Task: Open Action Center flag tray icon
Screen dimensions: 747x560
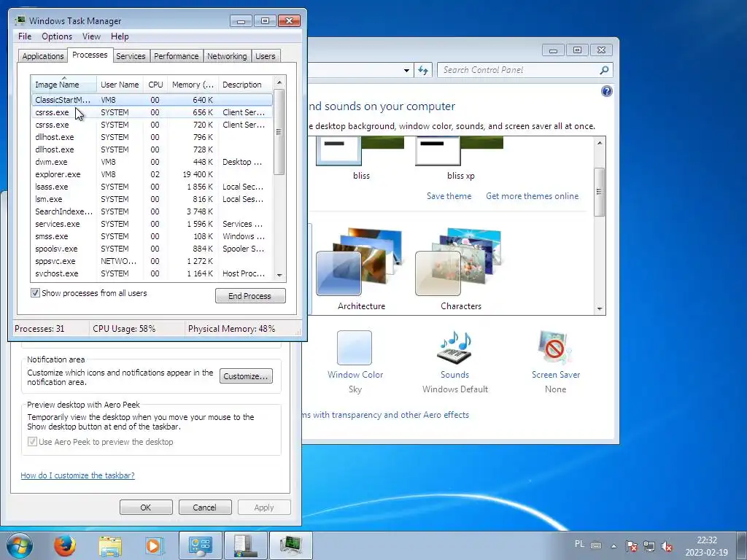Action: coord(632,546)
